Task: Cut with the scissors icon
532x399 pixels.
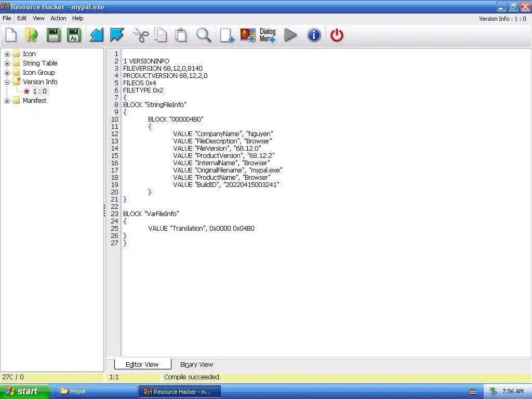Action: (x=140, y=35)
